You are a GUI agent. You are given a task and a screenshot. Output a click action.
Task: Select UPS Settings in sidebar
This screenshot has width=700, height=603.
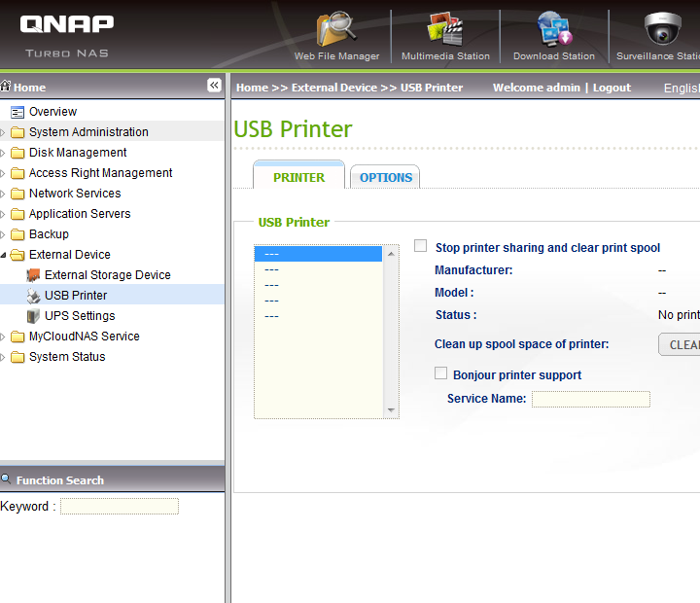[x=80, y=316]
